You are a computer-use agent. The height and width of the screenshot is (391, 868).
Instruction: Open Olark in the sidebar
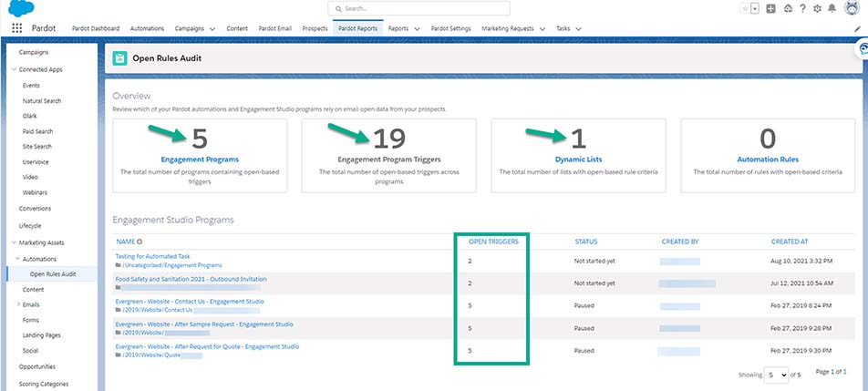pos(30,116)
